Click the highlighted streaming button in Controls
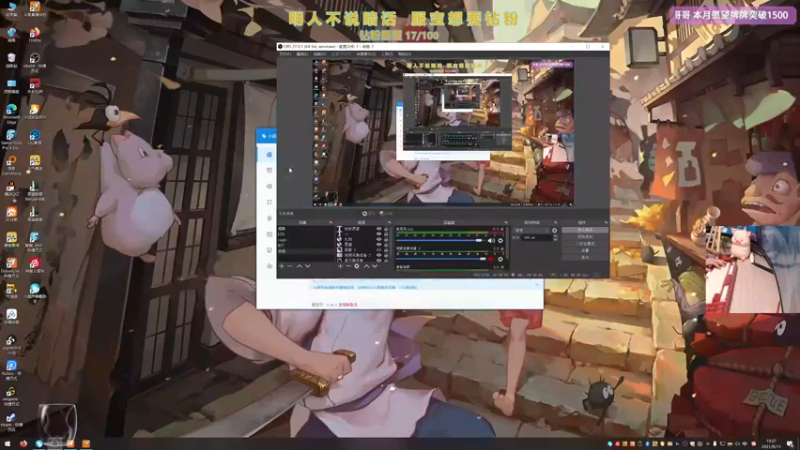This screenshot has width=800, height=450. tap(584, 230)
